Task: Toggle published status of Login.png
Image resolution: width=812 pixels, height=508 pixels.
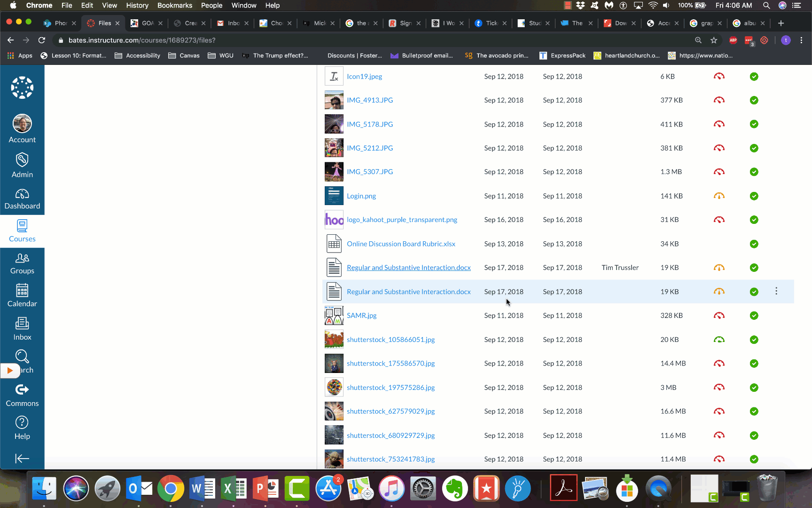Action: click(x=754, y=196)
